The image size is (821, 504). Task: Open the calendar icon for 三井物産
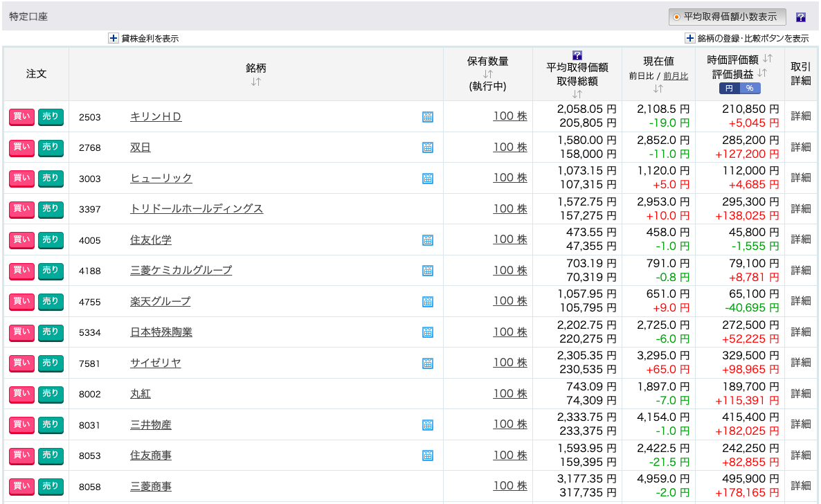(428, 425)
